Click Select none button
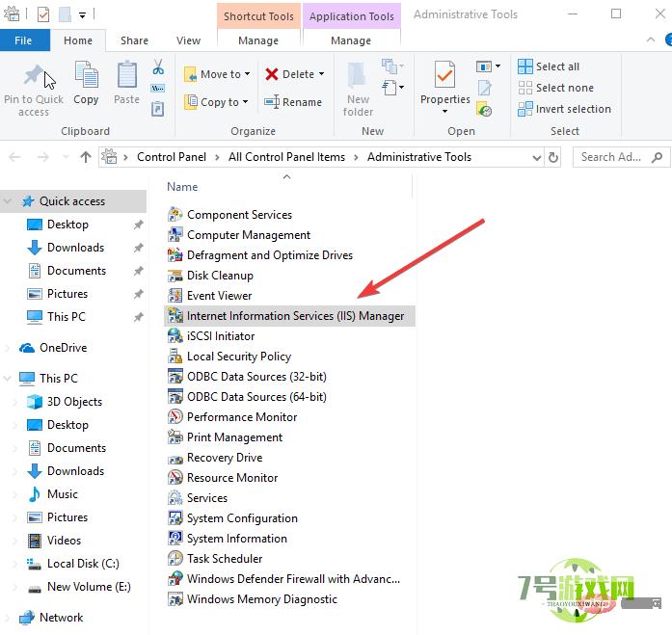Viewport: 672px width, 635px height. click(x=556, y=88)
